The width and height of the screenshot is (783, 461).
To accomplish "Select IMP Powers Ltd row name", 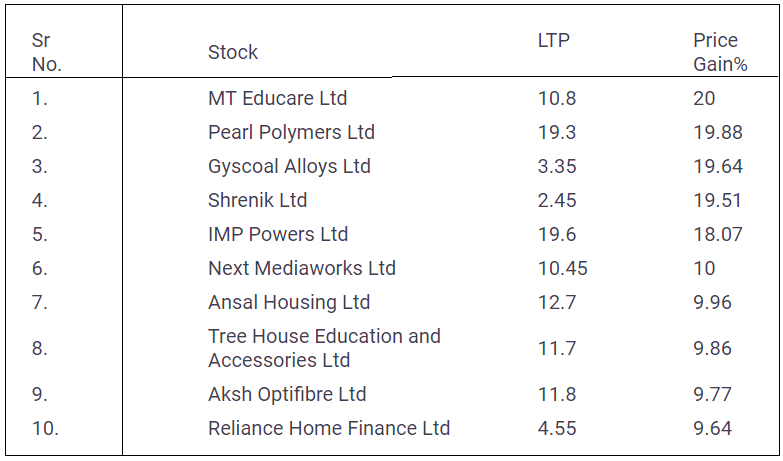I will pyautogui.click(x=278, y=234).
